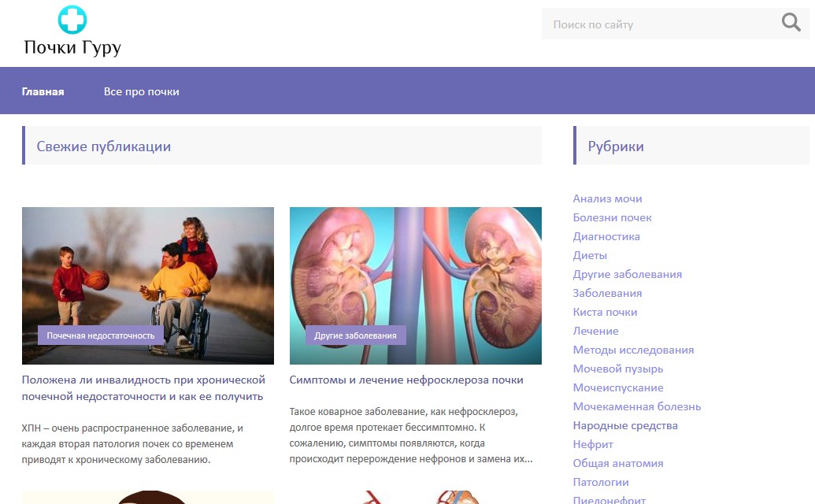Screen dimensions: 815x504
Task: Open the Все про почки menu item
Action: pyautogui.click(x=142, y=91)
